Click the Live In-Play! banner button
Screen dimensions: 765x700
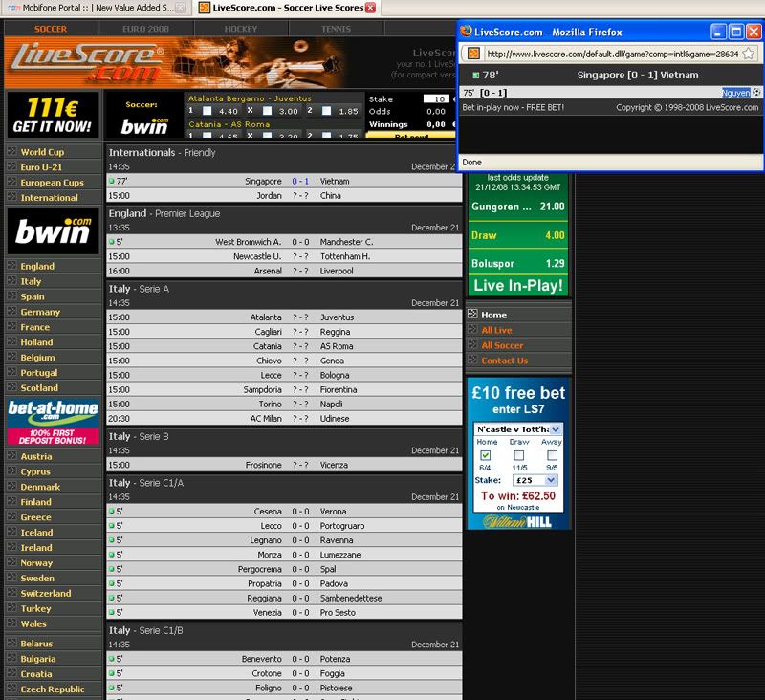point(518,285)
